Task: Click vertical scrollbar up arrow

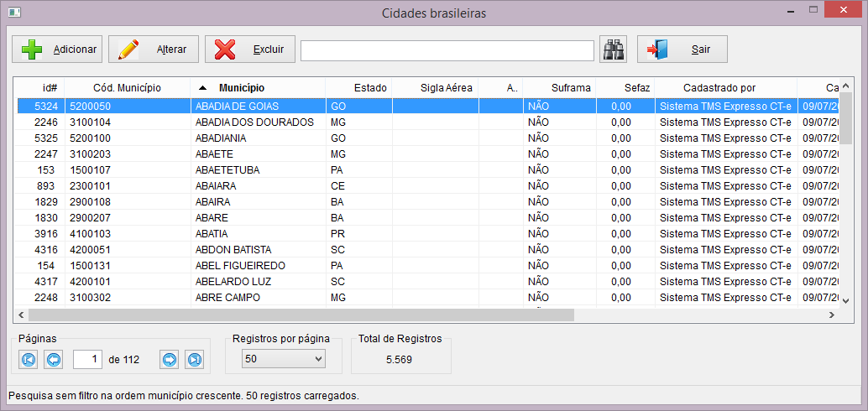Action: (845, 86)
